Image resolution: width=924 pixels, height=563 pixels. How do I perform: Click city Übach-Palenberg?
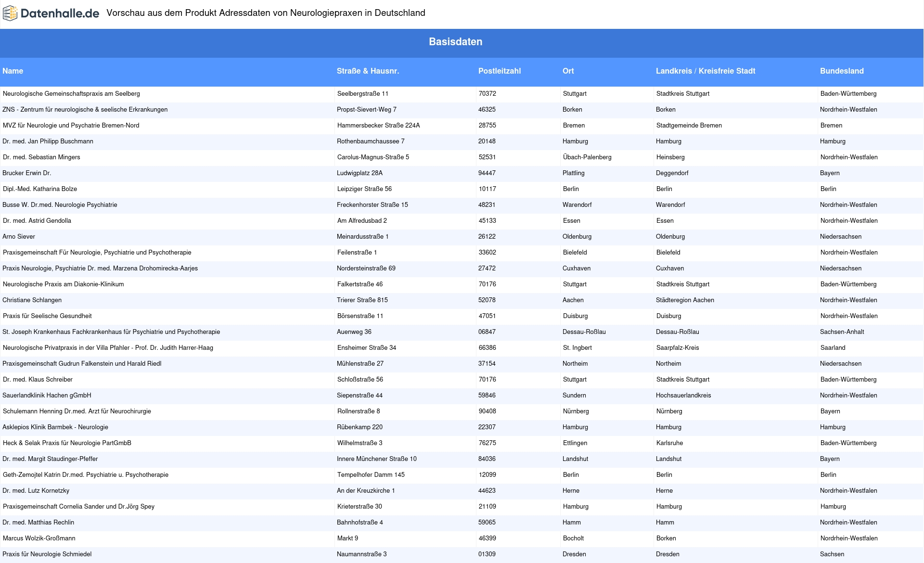[x=587, y=157]
